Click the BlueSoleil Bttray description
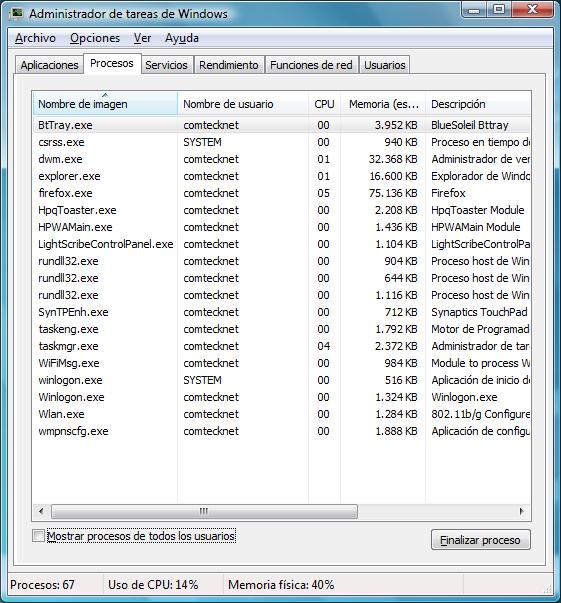 coord(470,125)
